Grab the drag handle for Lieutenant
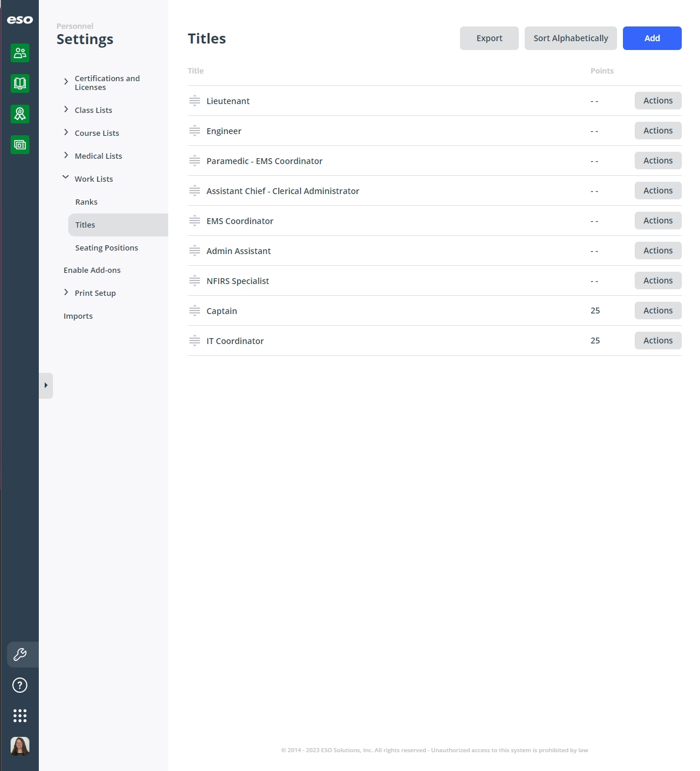The image size is (700, 771). (195, 101)
